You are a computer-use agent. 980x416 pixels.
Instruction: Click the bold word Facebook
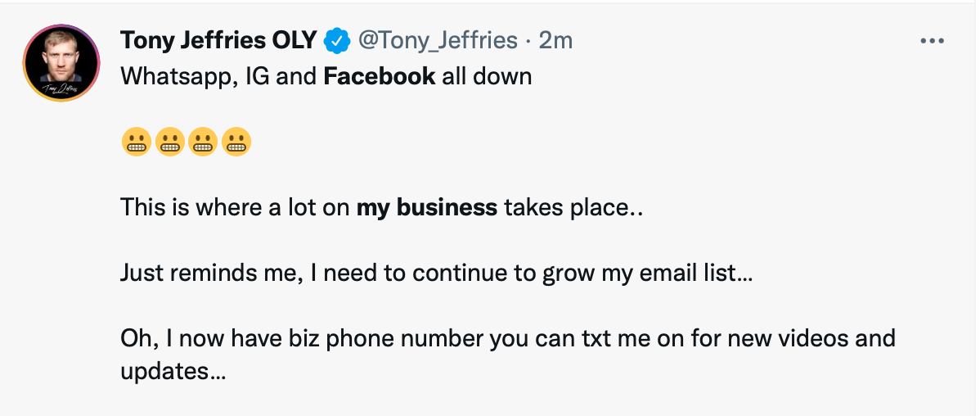pos(380,77)
